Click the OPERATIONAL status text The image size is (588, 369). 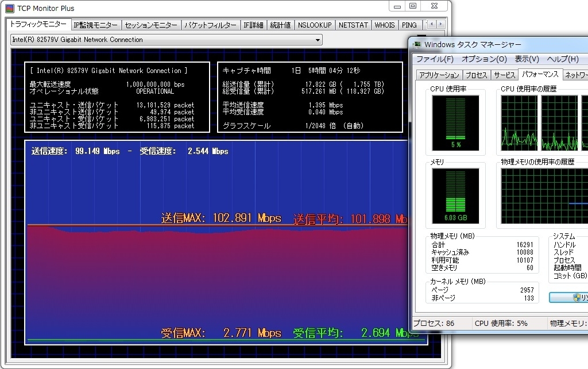tap(155, 91)
